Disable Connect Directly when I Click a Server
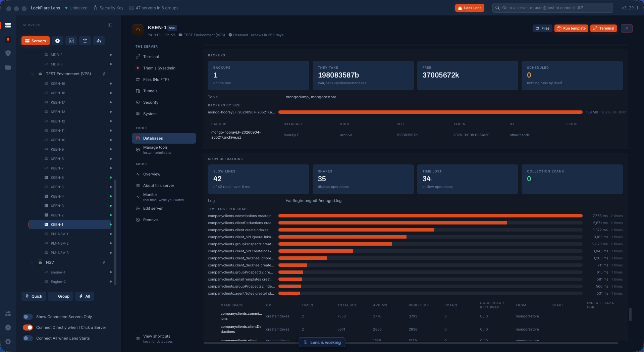Image resolution: width=644 pixels, height=352 pixels. pyautogui.click(x=28, y=328)
